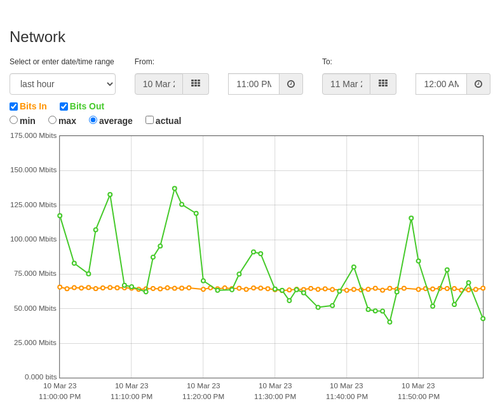Click the From time field '11:00 PM'
Screen dimensions: 500x403
pos(254,84)
